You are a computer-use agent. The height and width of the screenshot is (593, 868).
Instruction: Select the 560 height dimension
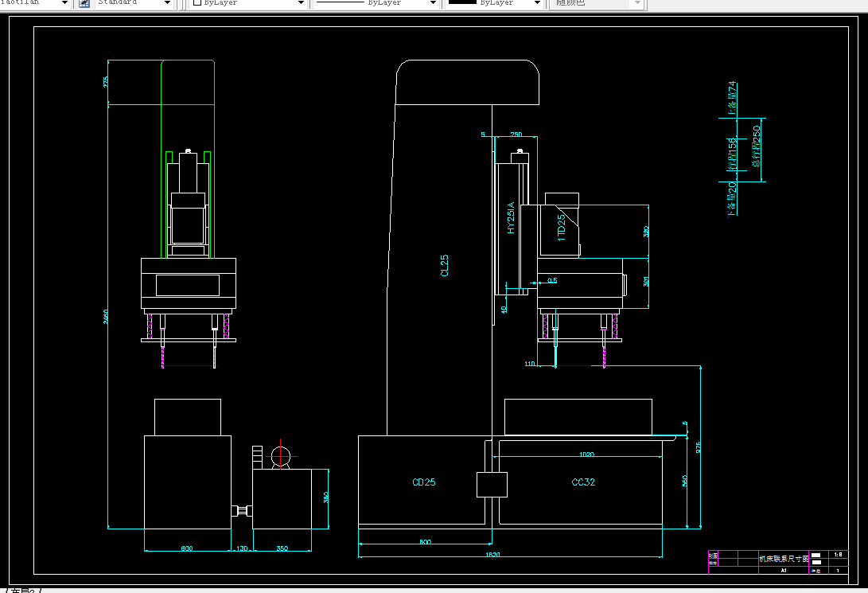pyautogui.click(x=685, y=481)
